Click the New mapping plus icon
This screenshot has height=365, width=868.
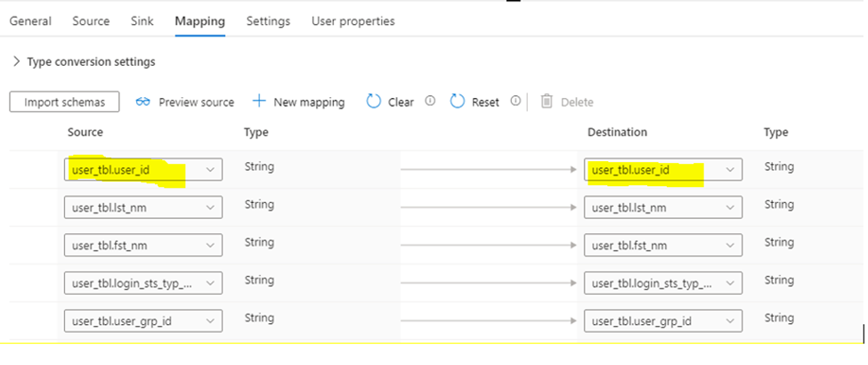(259, 101)
